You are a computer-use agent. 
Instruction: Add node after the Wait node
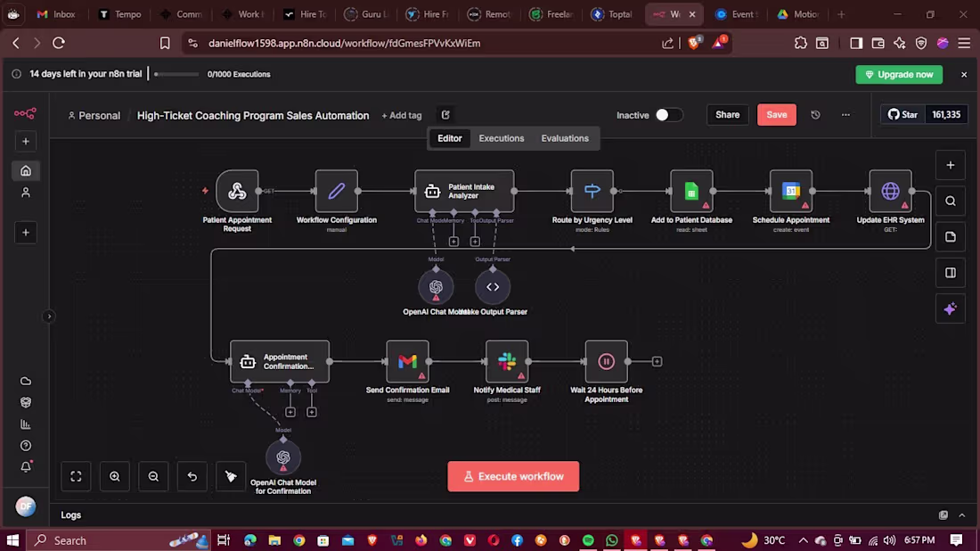tap(657, 361)
